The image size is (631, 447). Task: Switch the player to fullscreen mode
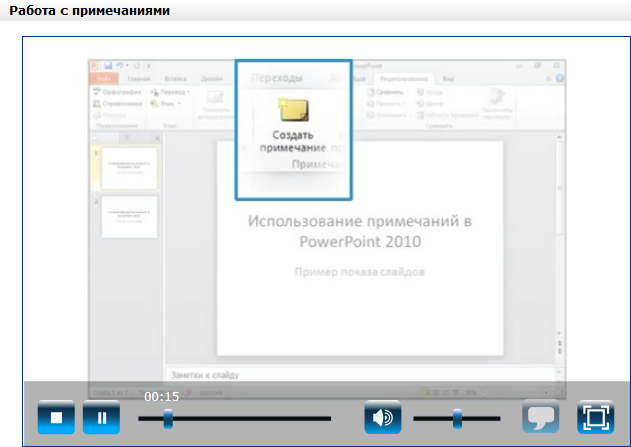point(596,417)
